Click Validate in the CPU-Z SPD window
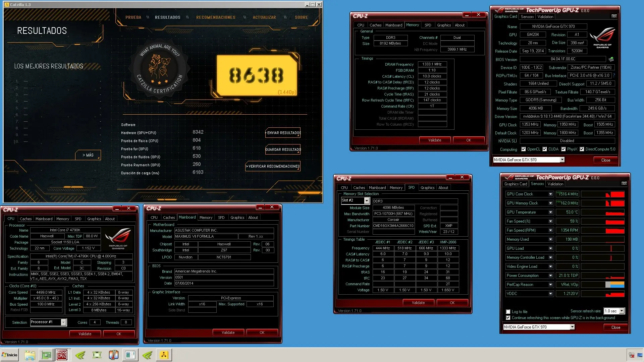The height and width of the screenshot is (362, 644). 418,303
